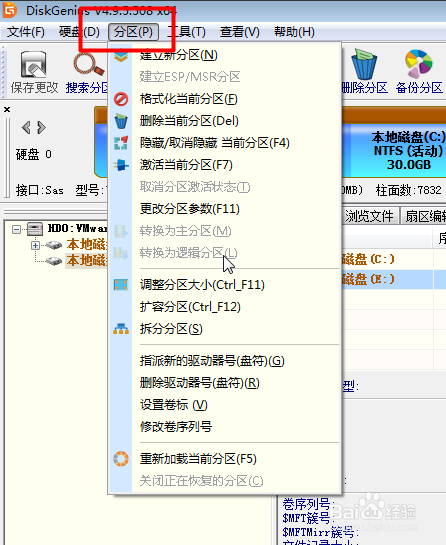Click the 接口:Sas disk info text
Viewport: 446px width, 545px height.
pyautogui.click(x=40, y=190)
